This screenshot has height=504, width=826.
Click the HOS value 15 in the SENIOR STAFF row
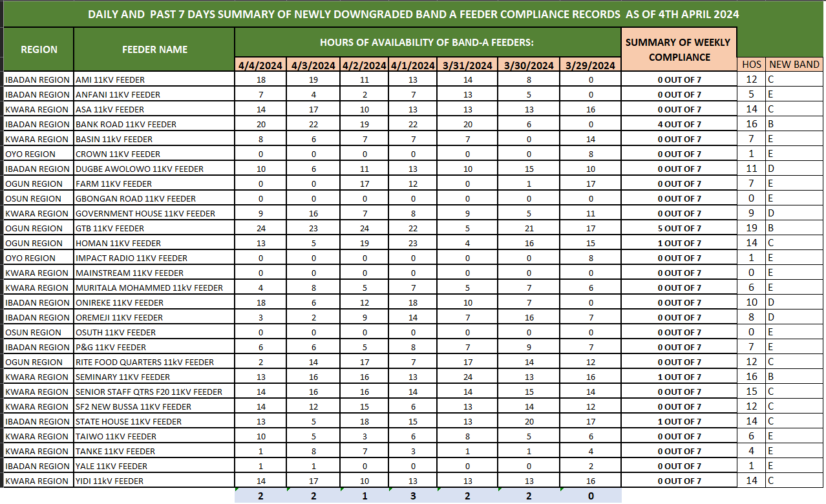point(752,392)
